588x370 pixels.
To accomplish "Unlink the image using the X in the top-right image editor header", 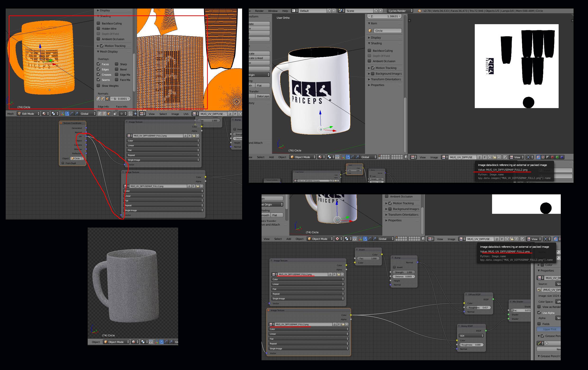I will point(499,157).
